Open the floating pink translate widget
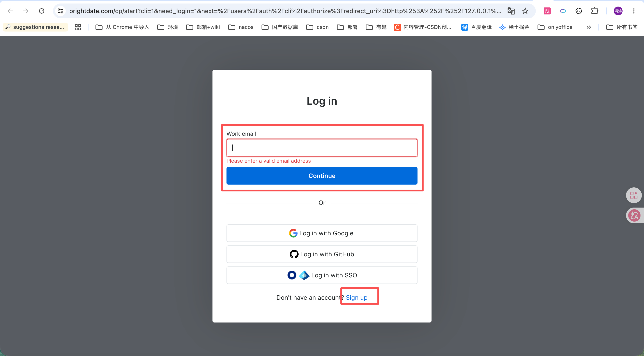This screenshot has width=644, height=356. 634,215
